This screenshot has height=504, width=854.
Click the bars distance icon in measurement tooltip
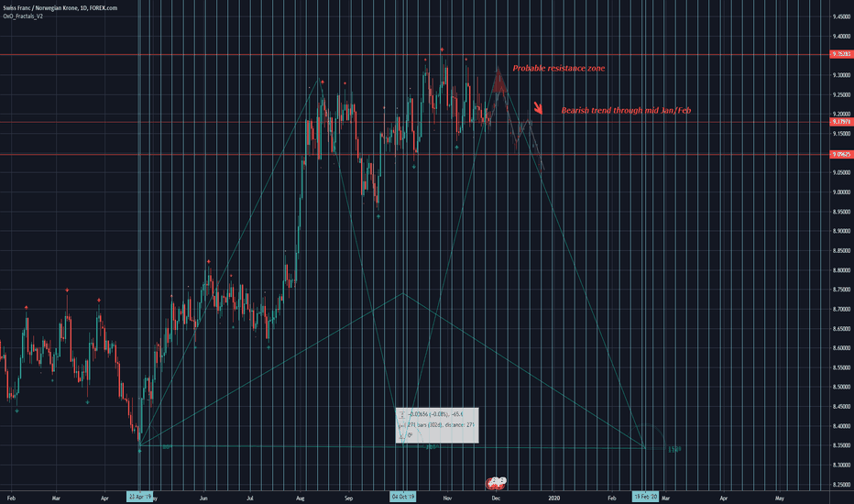pyautogui.click(x=401, y=424)
